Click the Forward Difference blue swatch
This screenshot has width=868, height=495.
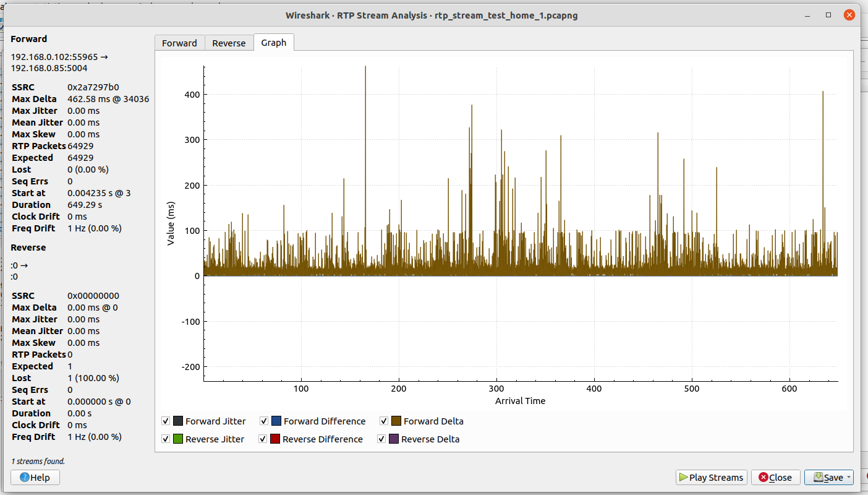click(276, 421)
